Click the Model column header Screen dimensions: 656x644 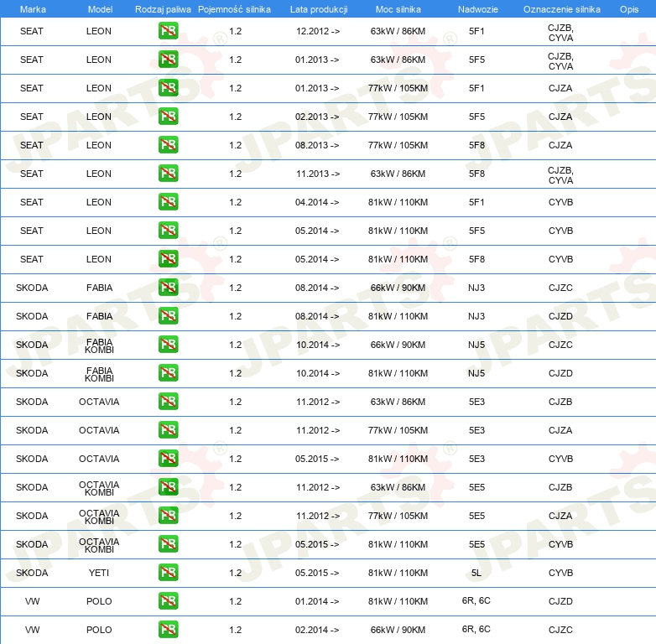(100, 9)
